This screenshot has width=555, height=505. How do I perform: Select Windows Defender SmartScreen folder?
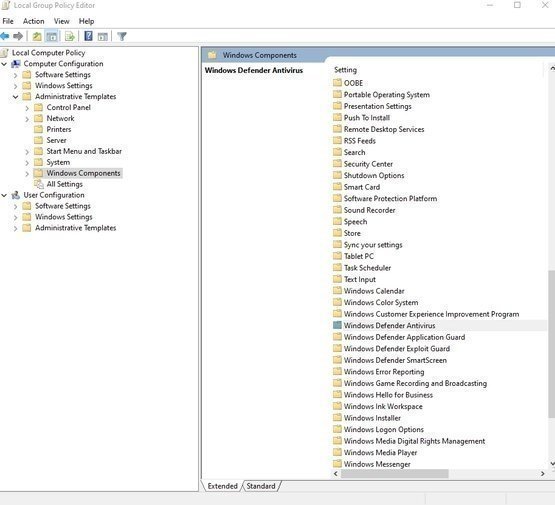(395, 360)
